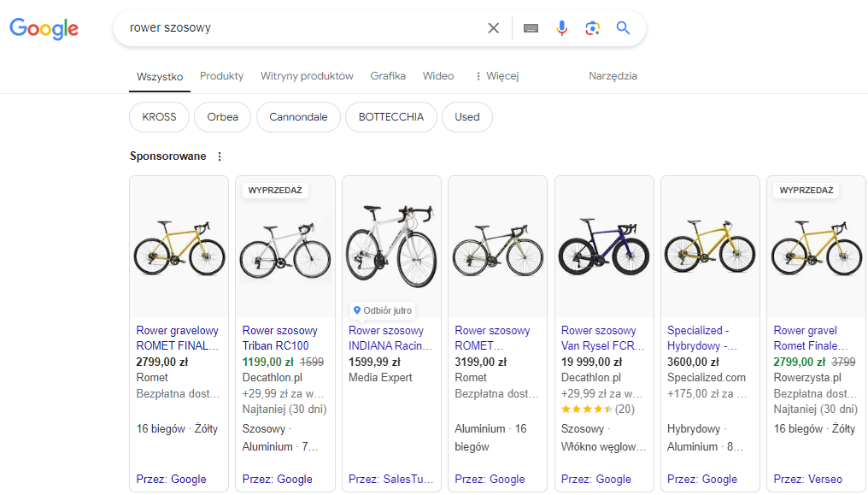Open the Grafika results tab
Image resolution: width=868 pixels, height=495 pixels.
pyautogui.click(x=388, y=75)
